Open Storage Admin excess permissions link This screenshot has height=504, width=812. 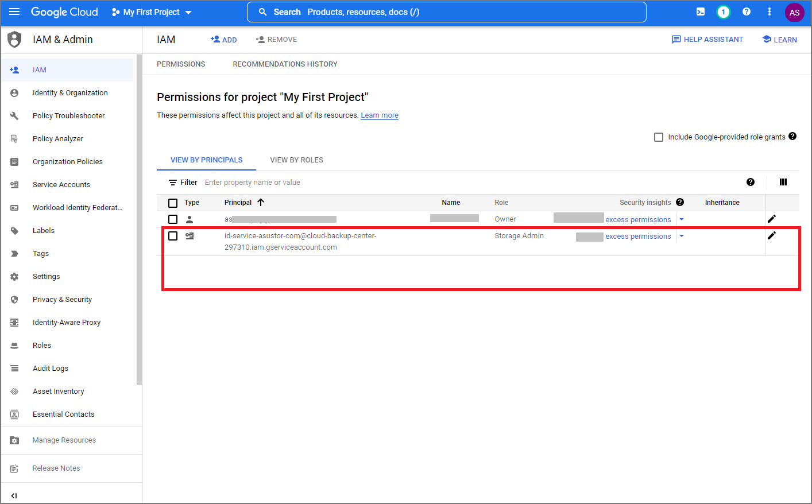638,236
